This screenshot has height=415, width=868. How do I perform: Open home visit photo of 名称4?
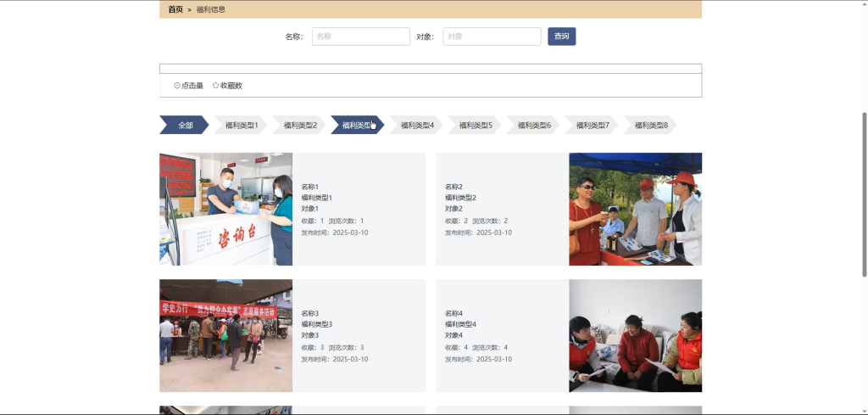pyautogui.click(x=636, y=336)
